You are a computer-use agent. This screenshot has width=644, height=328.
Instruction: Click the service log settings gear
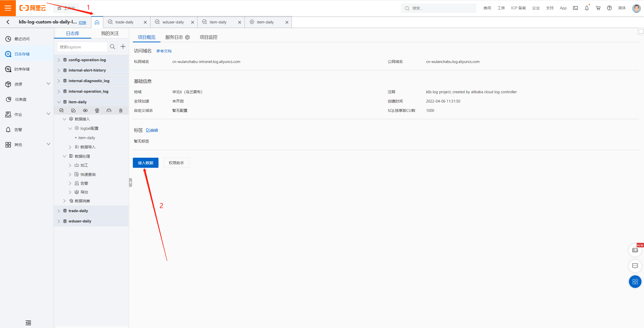(187, 37)
